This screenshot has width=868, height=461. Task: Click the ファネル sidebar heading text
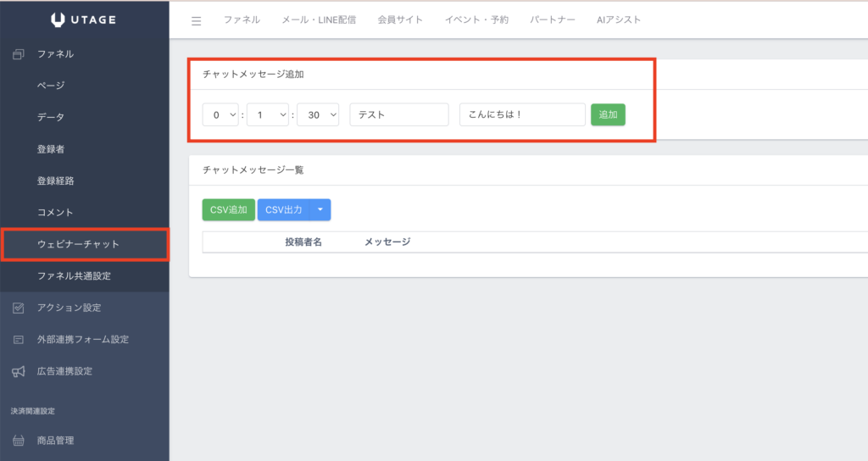55,54
